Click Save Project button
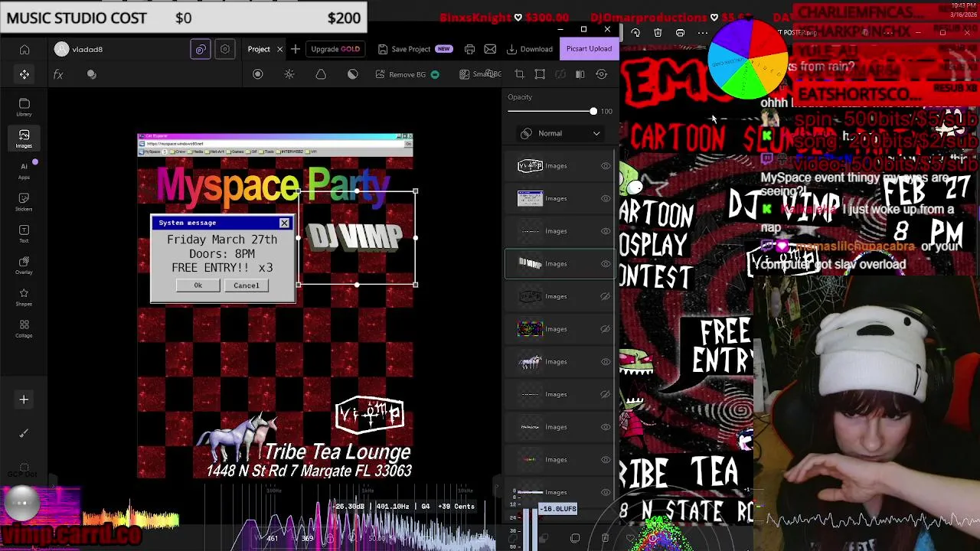 click(x=414, y=49)
